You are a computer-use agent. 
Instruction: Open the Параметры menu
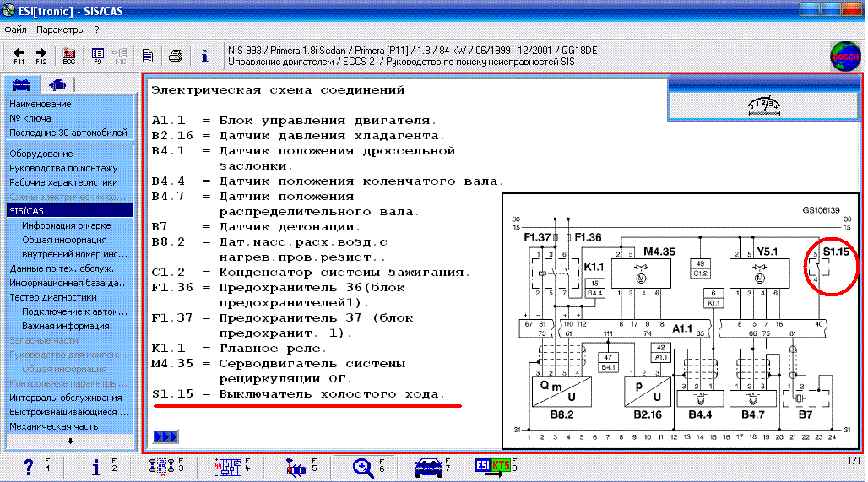(x=60, y=30)
